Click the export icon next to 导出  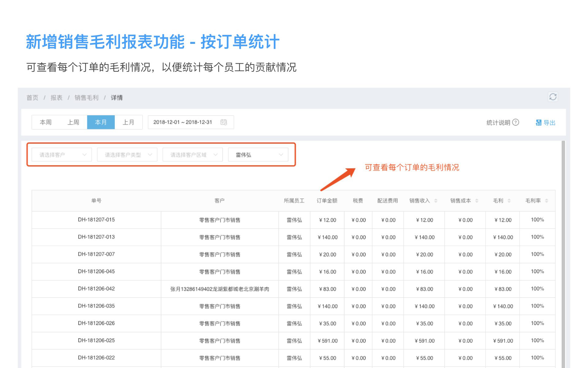tap(538, 123)
